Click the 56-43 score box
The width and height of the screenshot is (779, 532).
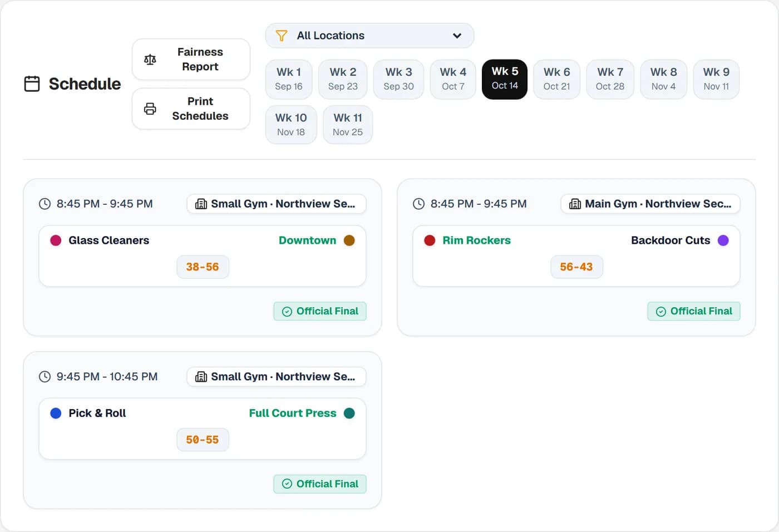point(576,267)
